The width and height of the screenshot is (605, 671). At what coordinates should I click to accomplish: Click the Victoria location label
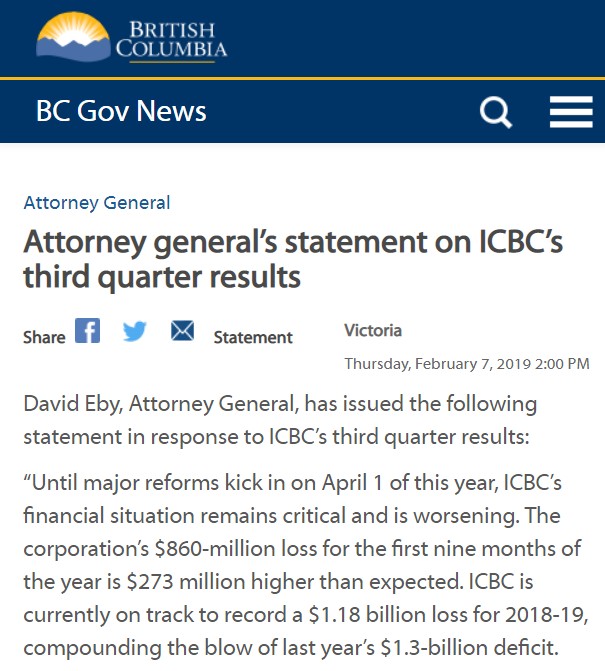[x=373, y=330]
